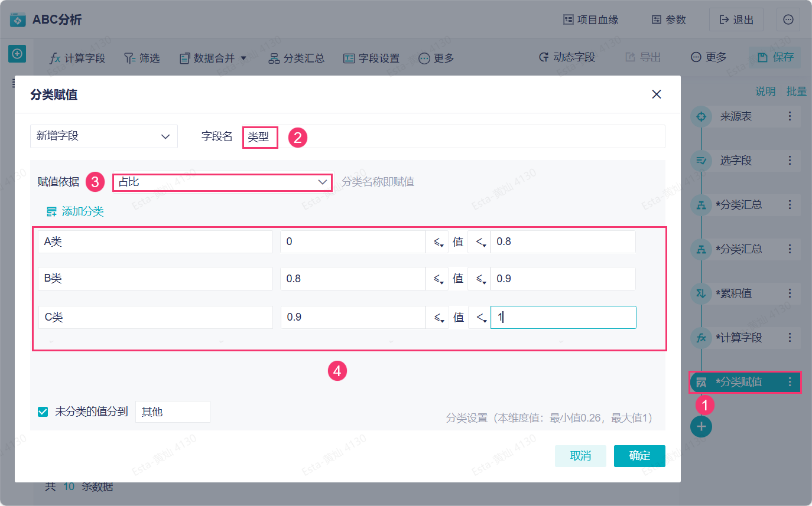Click the C类 upper bound value 1

tap(563, 317)
